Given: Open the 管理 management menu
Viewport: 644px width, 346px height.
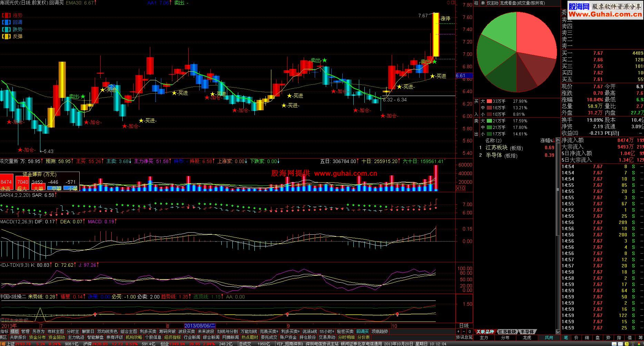Looking at the screenshot, I should [26, 332].
